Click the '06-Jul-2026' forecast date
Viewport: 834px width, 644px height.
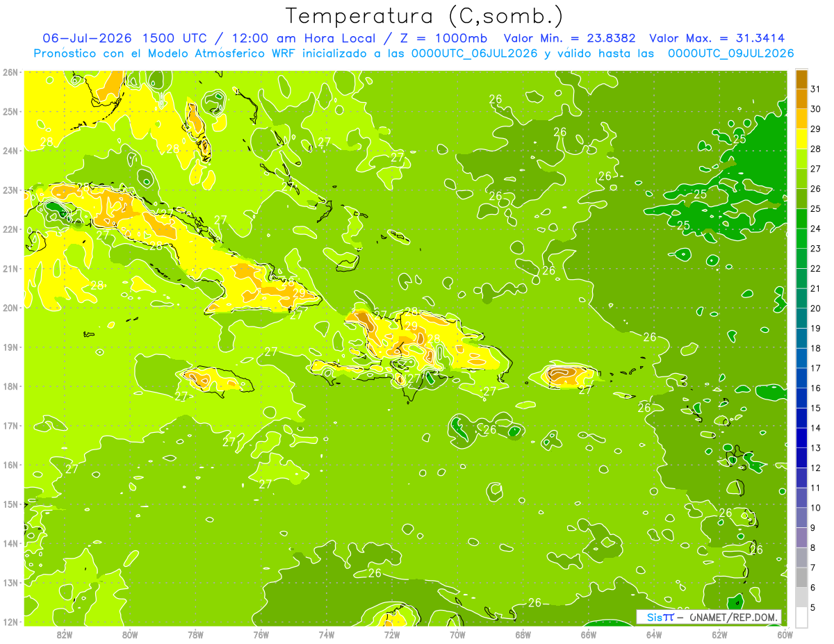click(x=88, y=38)
